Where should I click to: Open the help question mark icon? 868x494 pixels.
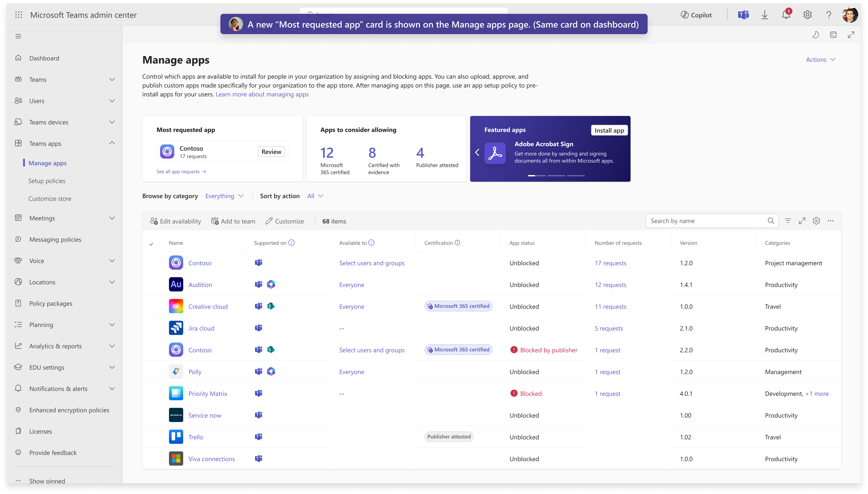point(829,15)
